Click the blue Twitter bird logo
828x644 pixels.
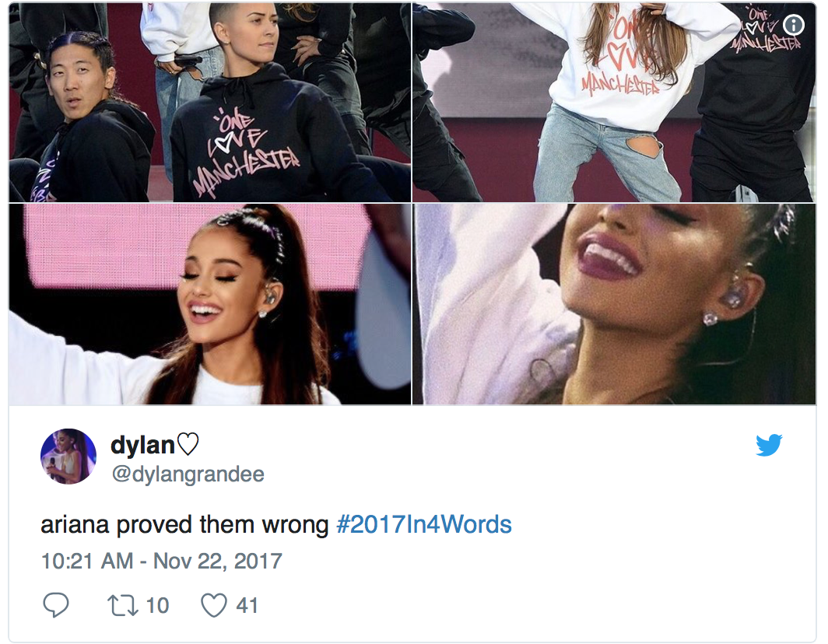pos(769,445)
